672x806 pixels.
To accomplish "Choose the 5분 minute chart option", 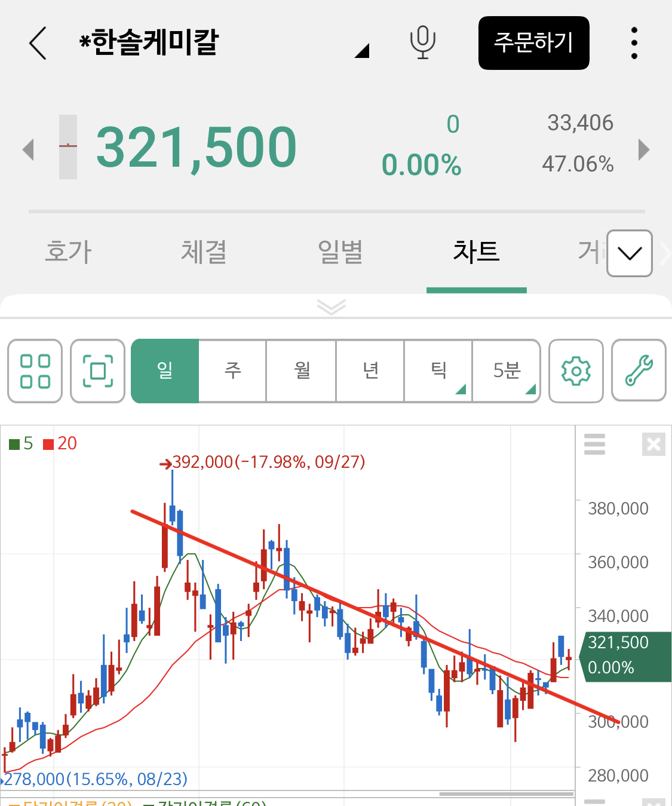I will [507, 371].
